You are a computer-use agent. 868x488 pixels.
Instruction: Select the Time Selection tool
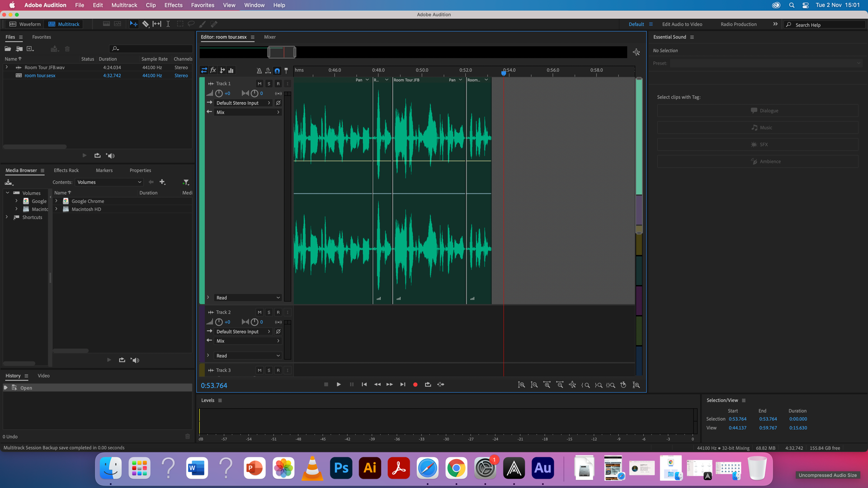click(x=168, y=24)
